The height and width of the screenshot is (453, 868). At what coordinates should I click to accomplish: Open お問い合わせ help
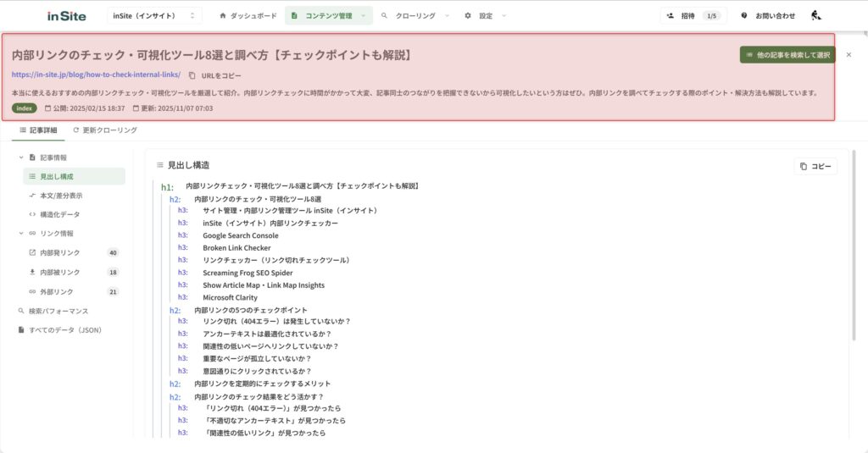(x=768, y=15)
